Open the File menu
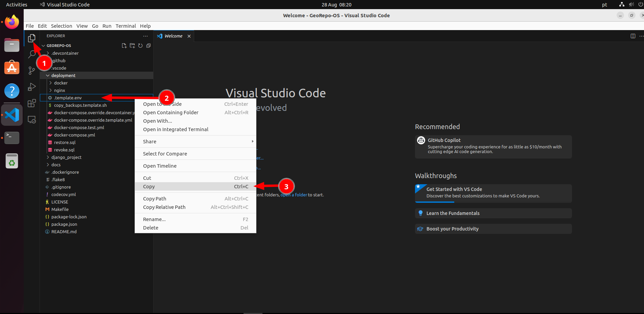Image resolution: width=644 pixels, height=314 pixels. (30, 26)
